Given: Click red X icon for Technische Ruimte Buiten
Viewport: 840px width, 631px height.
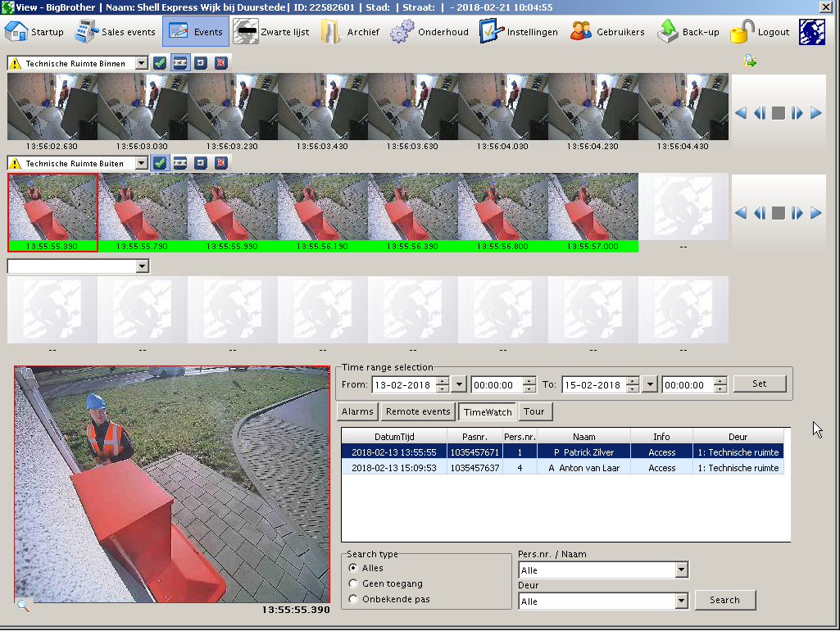Looking at the screenshot, I should tap(220, 163).
